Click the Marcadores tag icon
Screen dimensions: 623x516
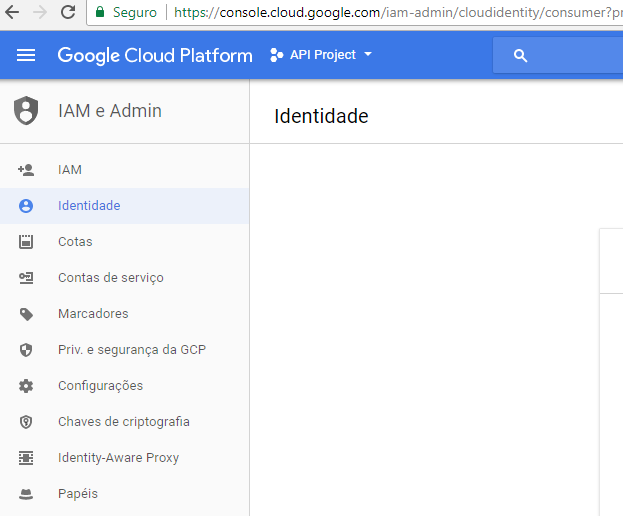click(26, 314)
